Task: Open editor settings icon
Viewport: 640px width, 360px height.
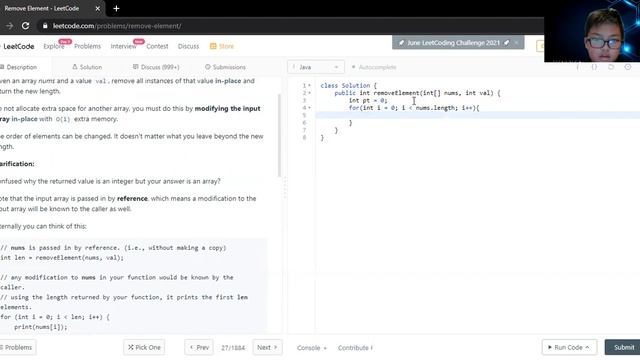Action: click(628, 67)
